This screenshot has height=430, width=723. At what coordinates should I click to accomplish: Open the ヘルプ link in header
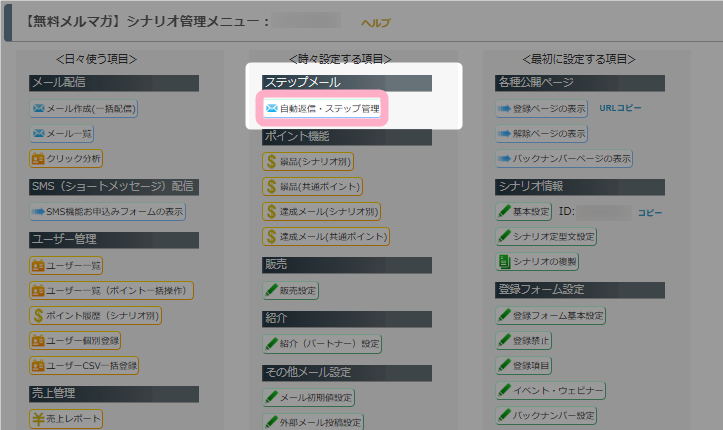[375, 22]
